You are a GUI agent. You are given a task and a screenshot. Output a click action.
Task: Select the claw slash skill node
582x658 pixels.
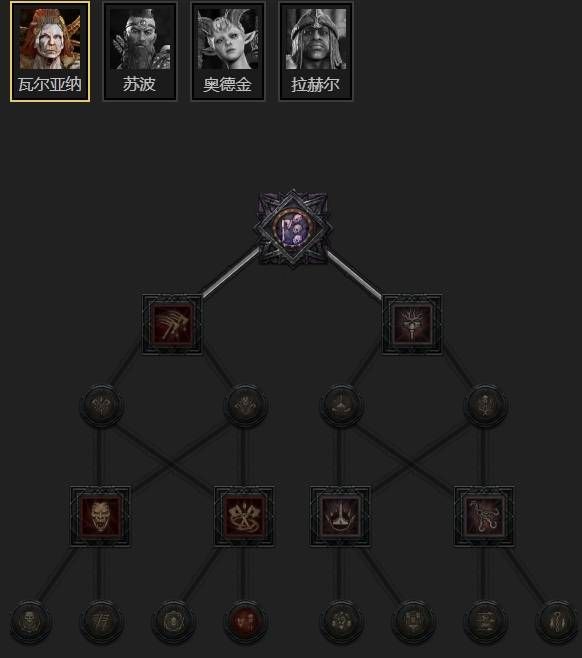[x=172, y=324]
